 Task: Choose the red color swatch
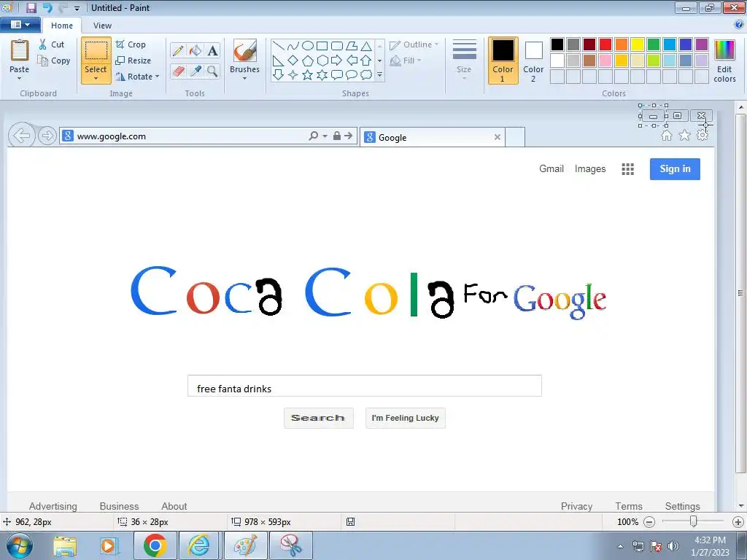[605, 44]
